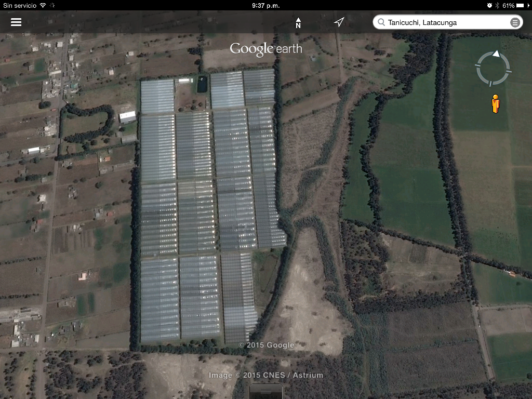Tap the my-location arrow icon
Image resolution: width=532 pixels, height=399 pixels.
click(339, 22)
